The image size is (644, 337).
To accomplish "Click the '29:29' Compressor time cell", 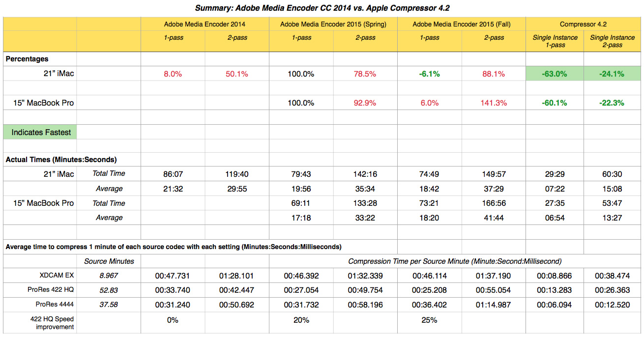I will coord(555,174).
